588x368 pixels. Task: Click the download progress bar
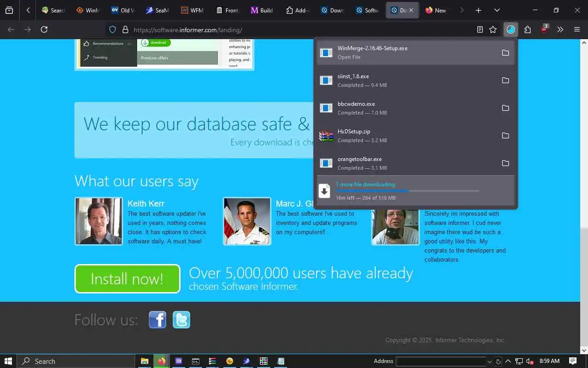(x=407, y=190)
